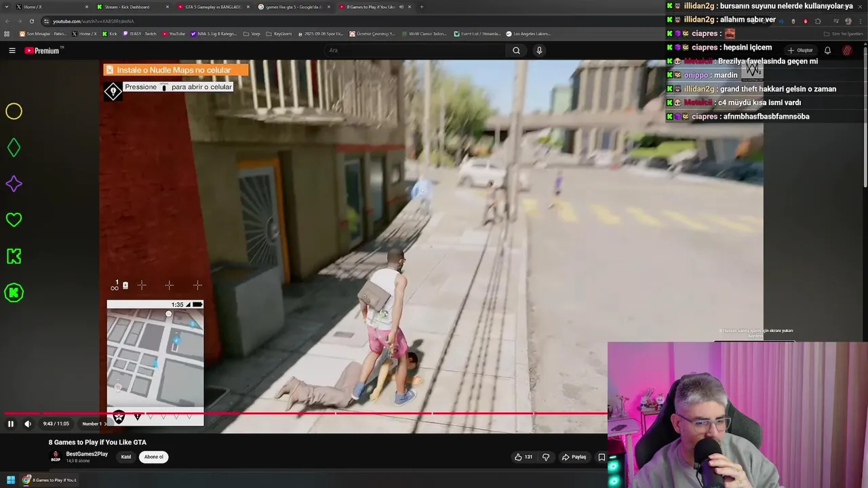The image size is (868, 488).
Task: Subscribe with the Abone ol button
Action: [x=154, y=457]
